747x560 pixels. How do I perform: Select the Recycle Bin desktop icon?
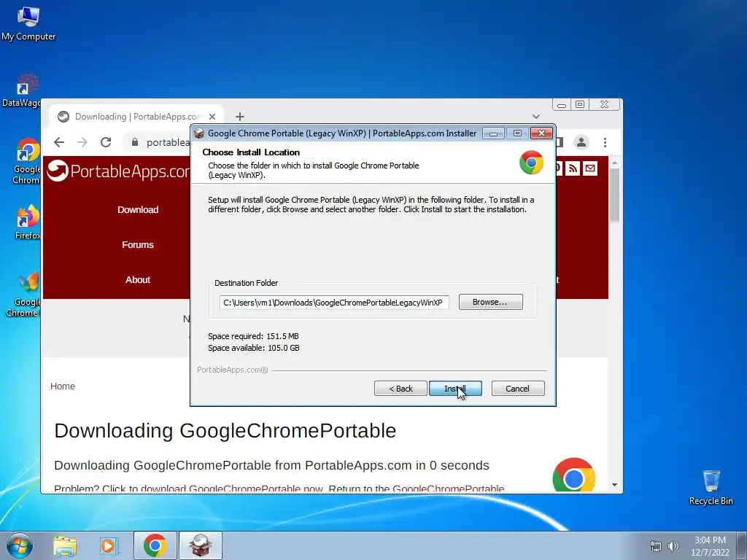coord(711,488)
